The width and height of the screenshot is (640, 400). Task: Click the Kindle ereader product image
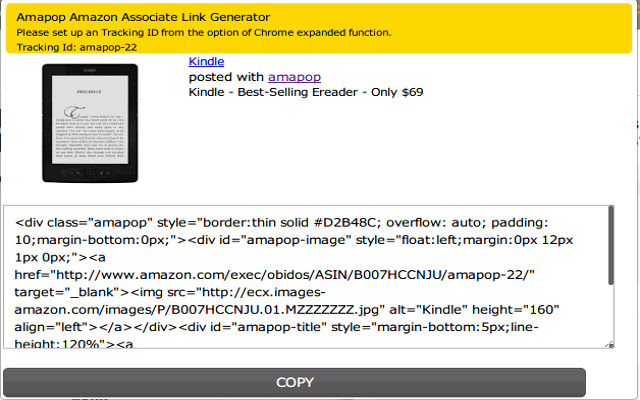(90, 123)
